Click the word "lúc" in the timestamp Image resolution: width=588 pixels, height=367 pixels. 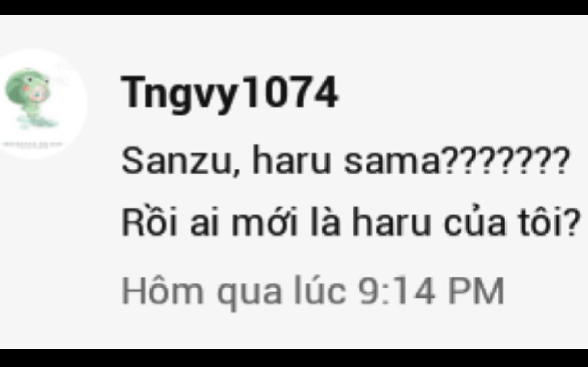pos(320,289)
